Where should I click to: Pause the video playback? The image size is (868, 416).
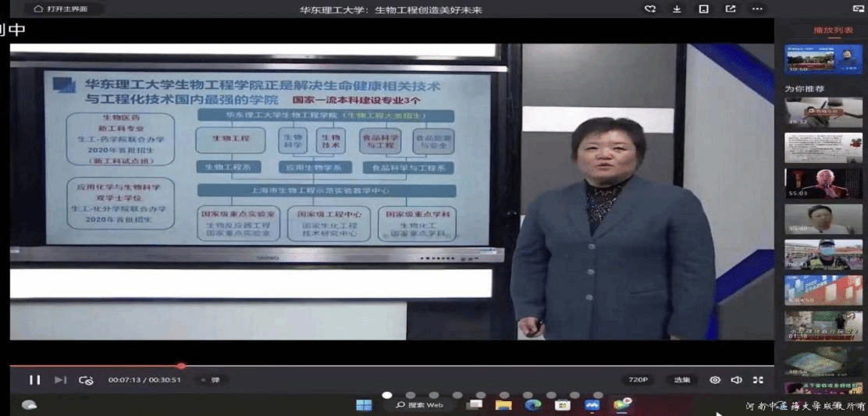(x=34, y=380)
